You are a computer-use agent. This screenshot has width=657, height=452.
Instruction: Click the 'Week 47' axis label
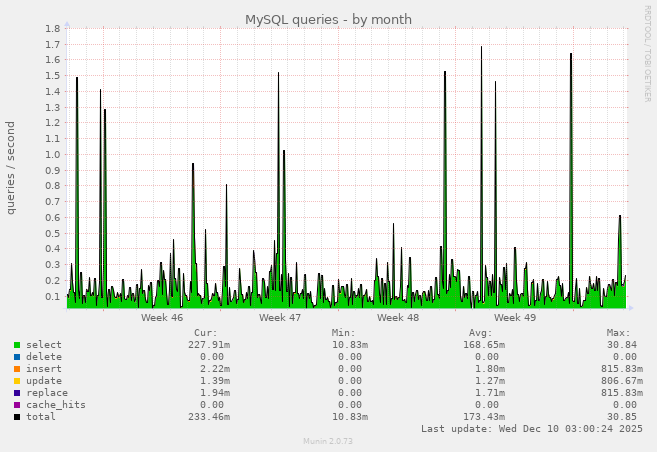tap(280, 318)
